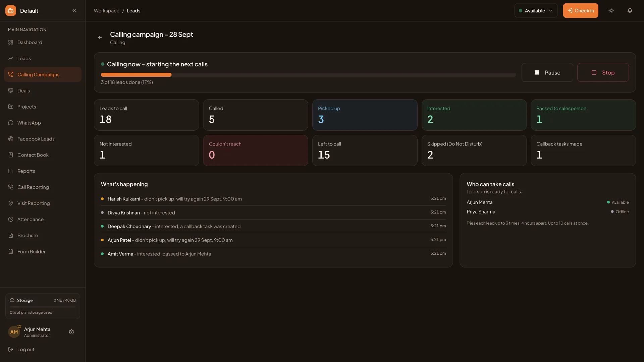Viewport: 644px width, 362px height.
Task: Open Calling Campaigns in sidebar
Action: [43, 74]
